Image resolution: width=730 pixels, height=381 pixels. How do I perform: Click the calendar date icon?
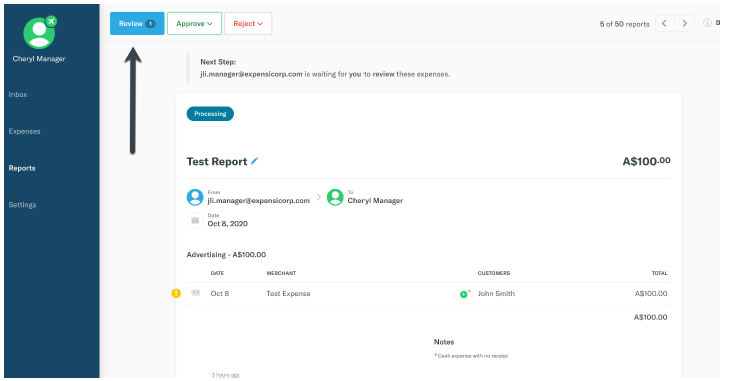coord(195,220)
